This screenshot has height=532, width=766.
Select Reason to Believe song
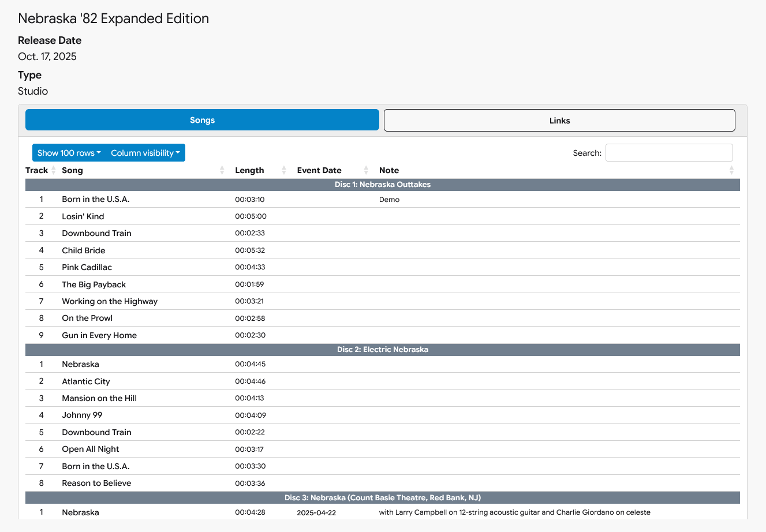(x=96, y=483)
